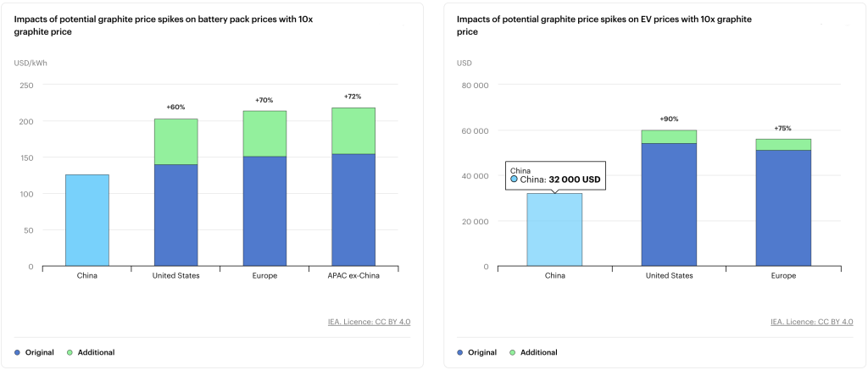
Task: Select United States blue segment in EV prices chart
Action: click(669, 204)
